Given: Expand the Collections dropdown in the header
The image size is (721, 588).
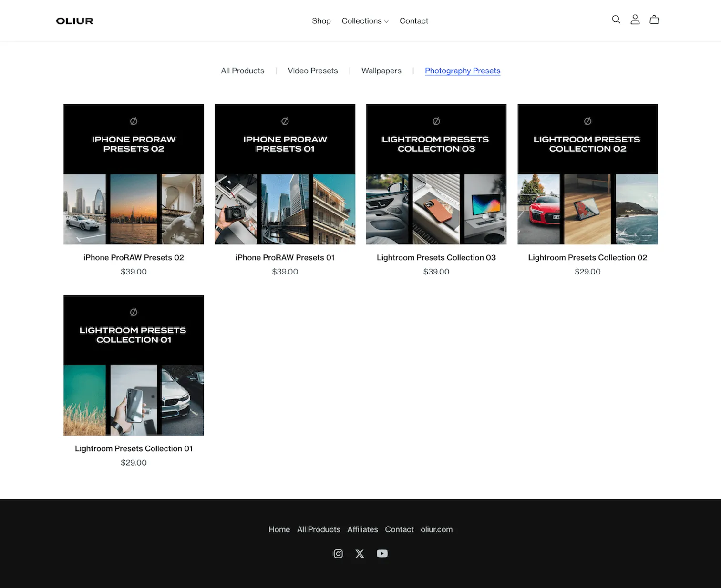Looking at the screenshot, I should (365, 21).
